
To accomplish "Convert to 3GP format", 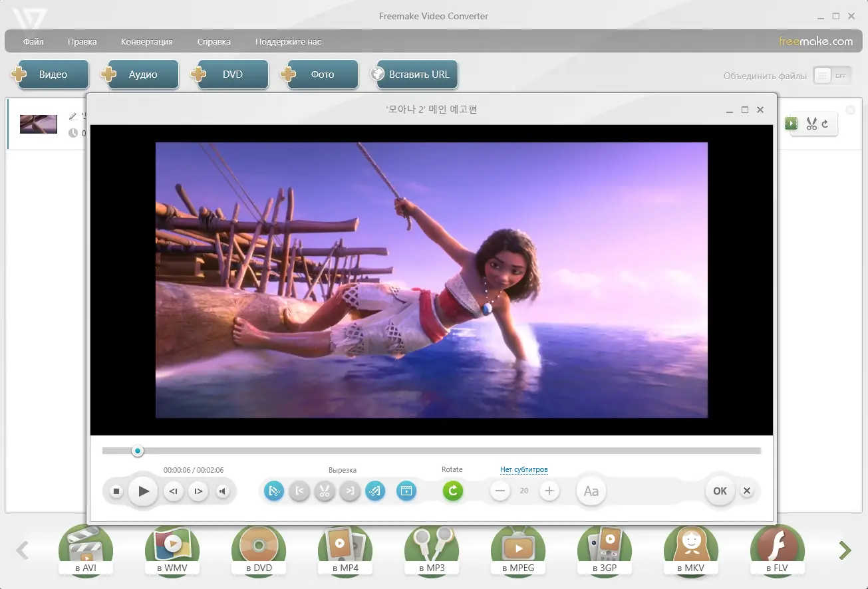I will click(605, 550).
